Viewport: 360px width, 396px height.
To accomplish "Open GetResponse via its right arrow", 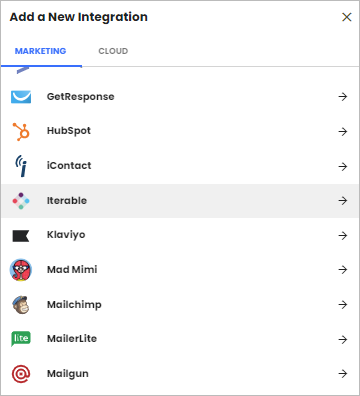I will tap(343, 97).
